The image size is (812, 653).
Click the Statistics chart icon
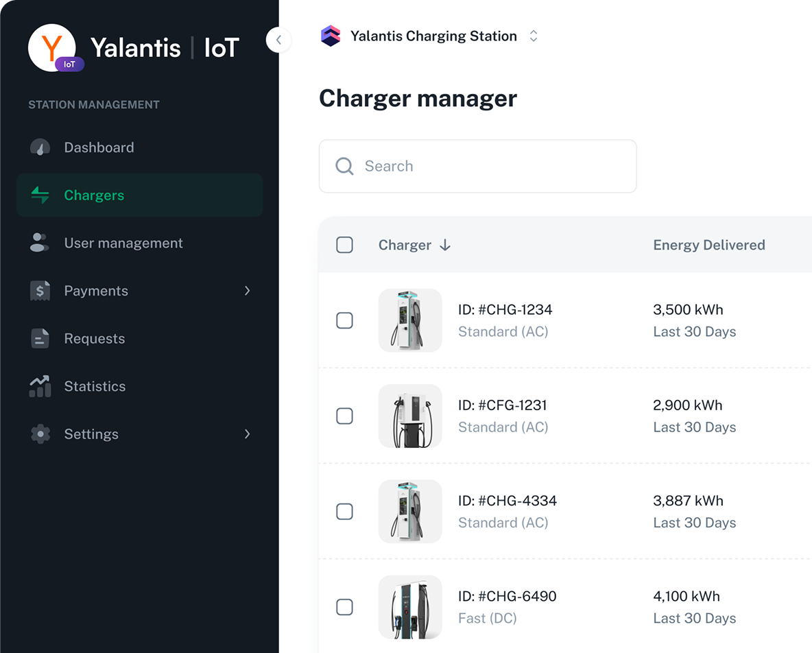[40, 386]
